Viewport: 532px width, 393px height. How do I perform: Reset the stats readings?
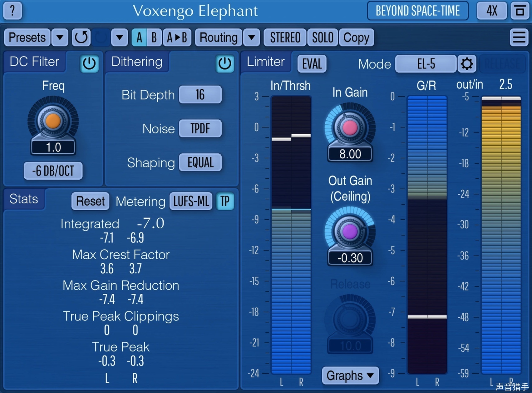[91, 201]
